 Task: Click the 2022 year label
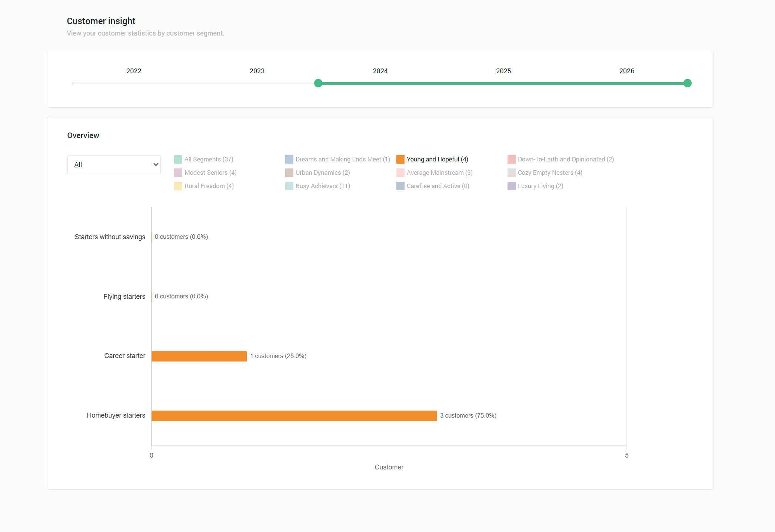134,71
